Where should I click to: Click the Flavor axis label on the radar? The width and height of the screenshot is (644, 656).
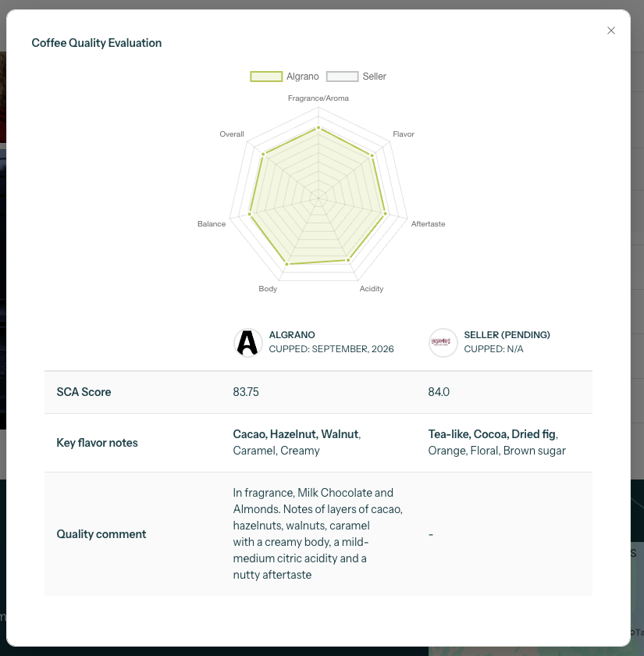click(x=404, y=134)
